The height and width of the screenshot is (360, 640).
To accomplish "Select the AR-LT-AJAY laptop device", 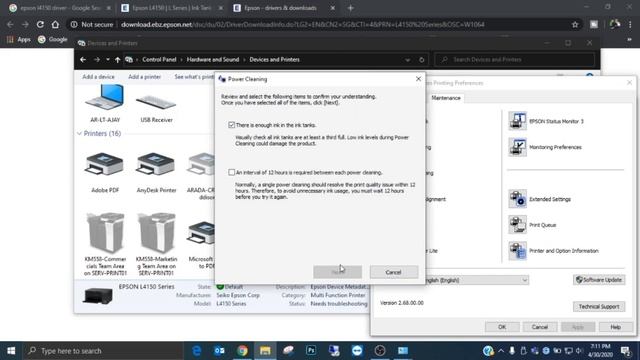I will 105,103.
